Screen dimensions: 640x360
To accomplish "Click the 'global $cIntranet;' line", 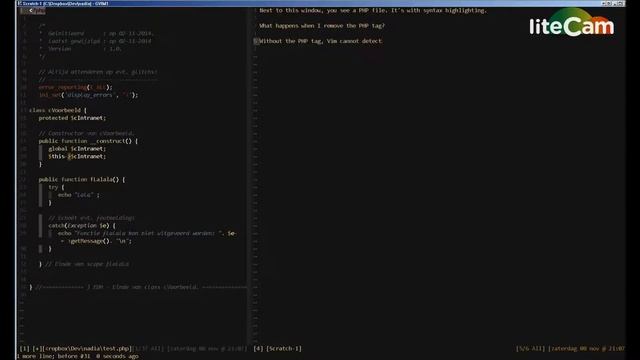I will click(77, 149).
